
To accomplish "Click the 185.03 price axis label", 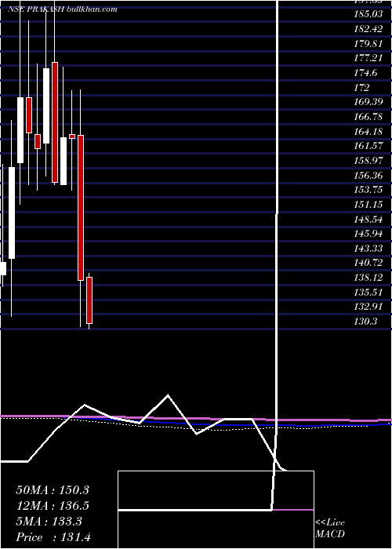I will pos(368,14).
